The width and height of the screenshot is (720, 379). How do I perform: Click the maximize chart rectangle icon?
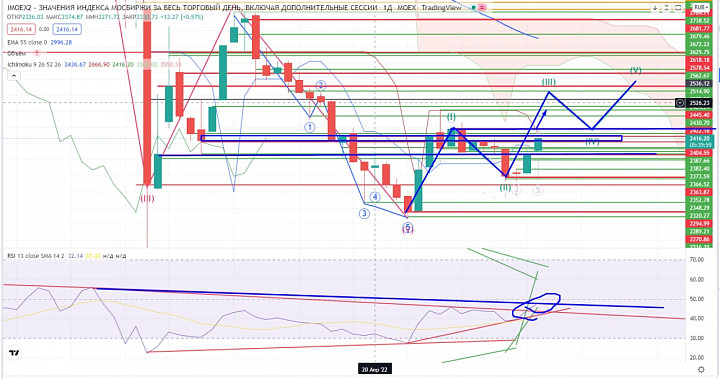click(678, 7)
